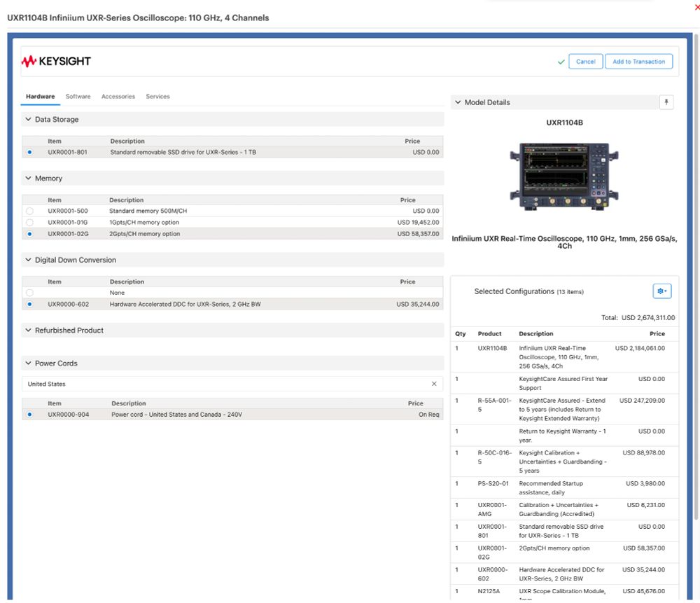Collapse the Digital Down Conversion section
The width and height of the screenshot is (700, 603).
pos(28,260)
